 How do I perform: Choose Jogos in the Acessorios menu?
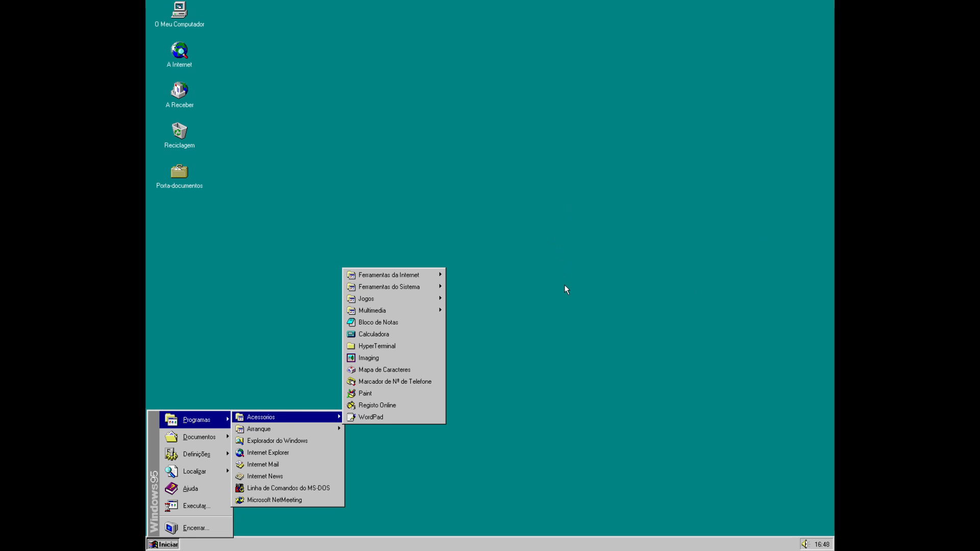[x=394, y=298]
